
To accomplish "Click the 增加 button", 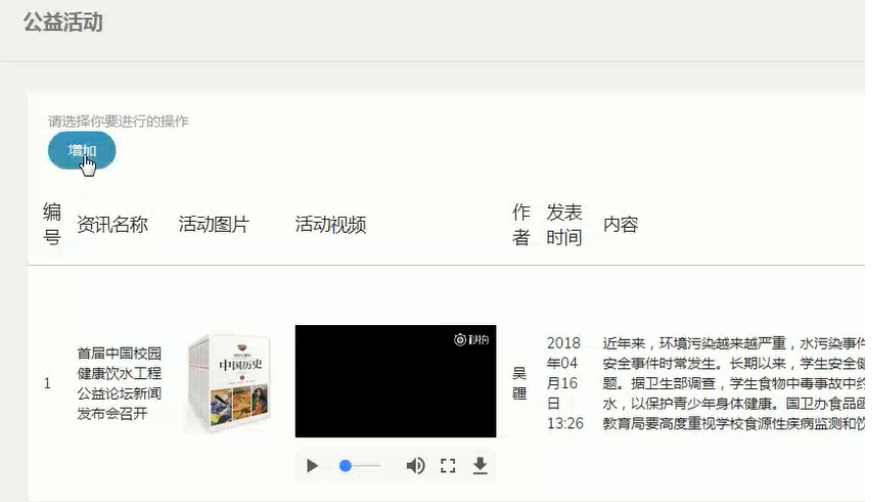I will coord(82,151).
